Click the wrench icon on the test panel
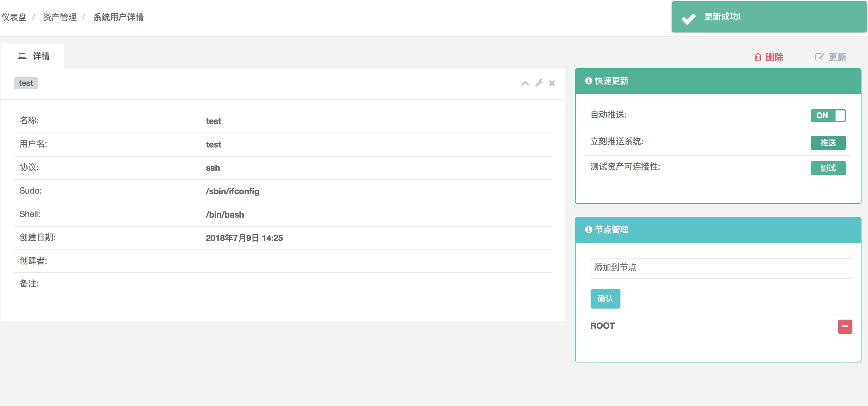Screen dimensions: 868x406 pos(539,83)
